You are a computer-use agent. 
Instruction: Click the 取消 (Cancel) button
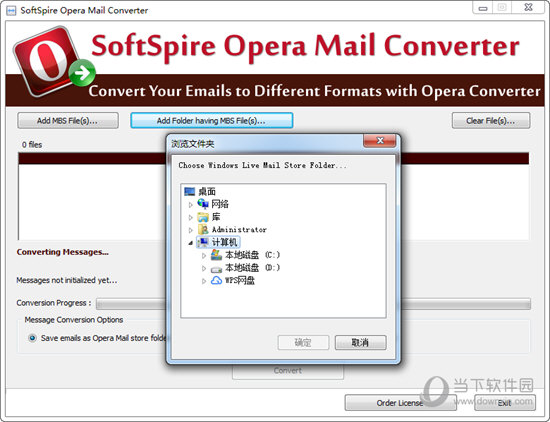point(360,342)
